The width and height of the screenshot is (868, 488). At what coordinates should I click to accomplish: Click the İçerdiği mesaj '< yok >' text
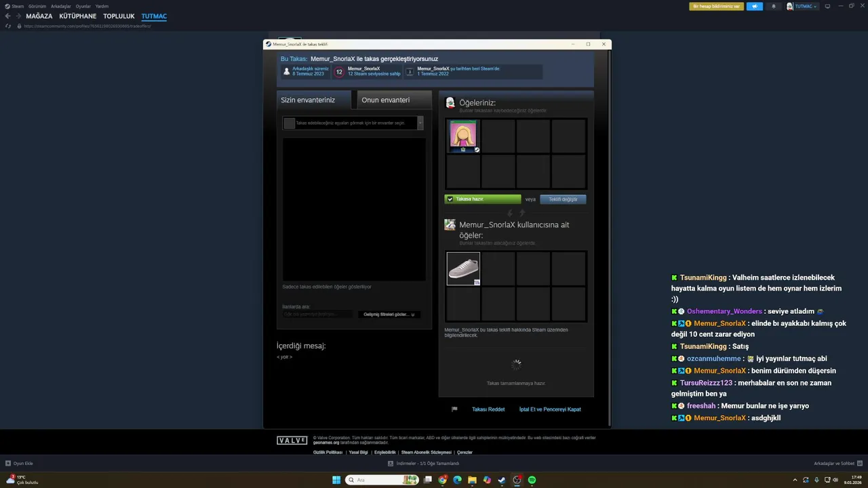coord(284,357)
